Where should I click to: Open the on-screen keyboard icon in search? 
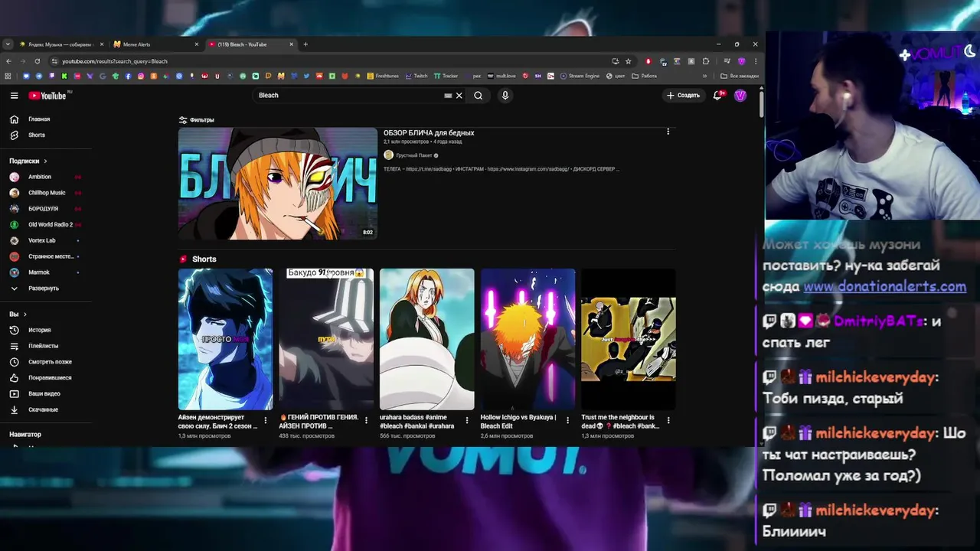click(448, 96)
